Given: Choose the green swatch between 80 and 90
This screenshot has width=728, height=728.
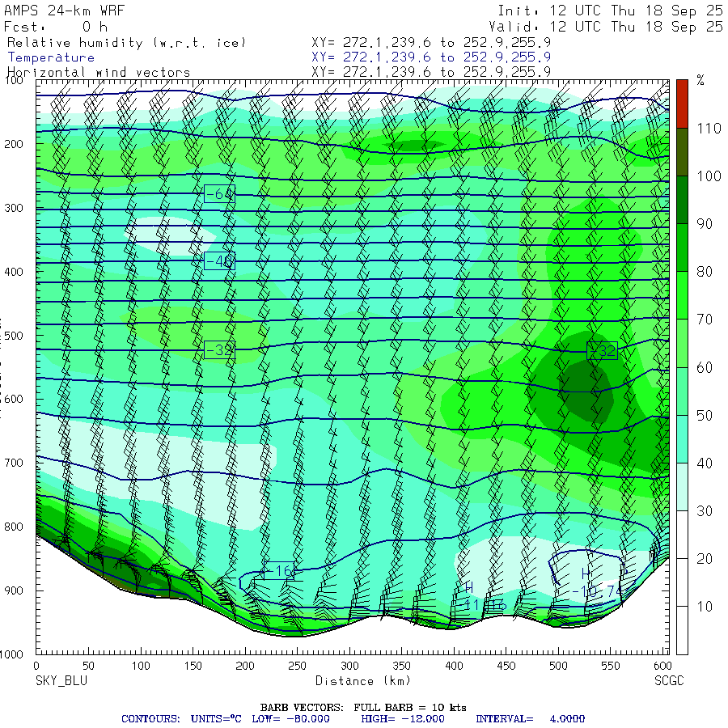Looking at the screenshot, I should click(682, 248).
